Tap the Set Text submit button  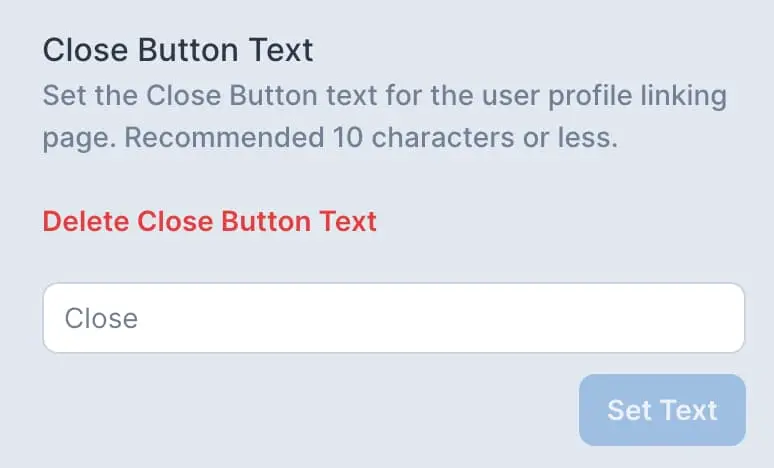pos(662,410)
